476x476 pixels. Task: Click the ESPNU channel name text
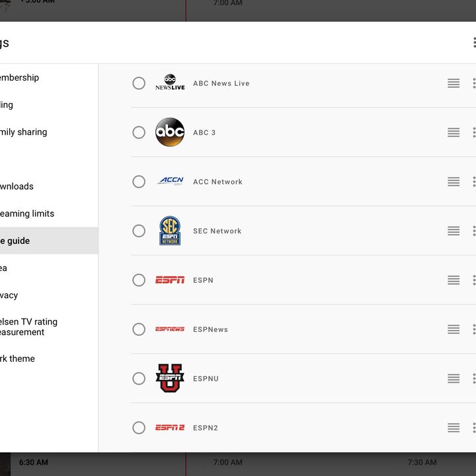coord(206,378)
